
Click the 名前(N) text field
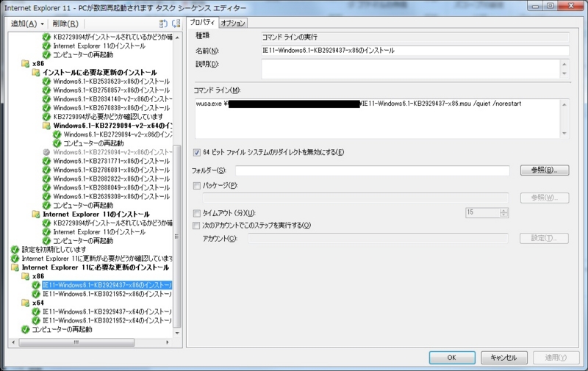click(415, 51)
